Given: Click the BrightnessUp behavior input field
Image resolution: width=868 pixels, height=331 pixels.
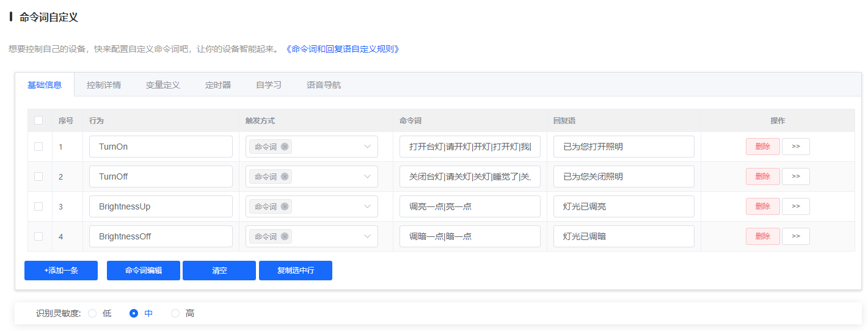Looking at the screenshot, I should point(161,206).
